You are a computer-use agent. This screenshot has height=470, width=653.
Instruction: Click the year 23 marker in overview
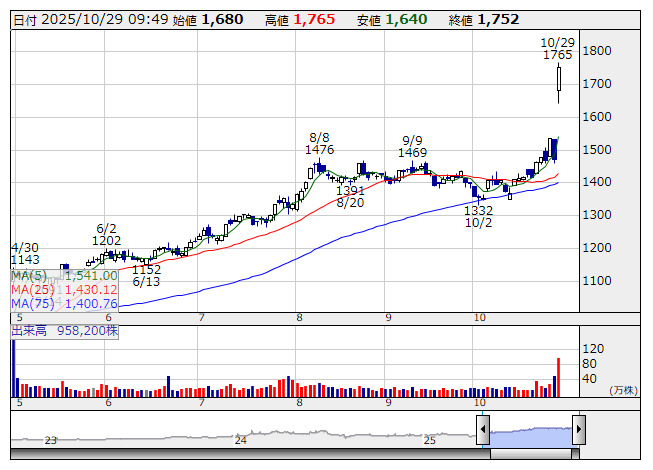tap(51, 439)
